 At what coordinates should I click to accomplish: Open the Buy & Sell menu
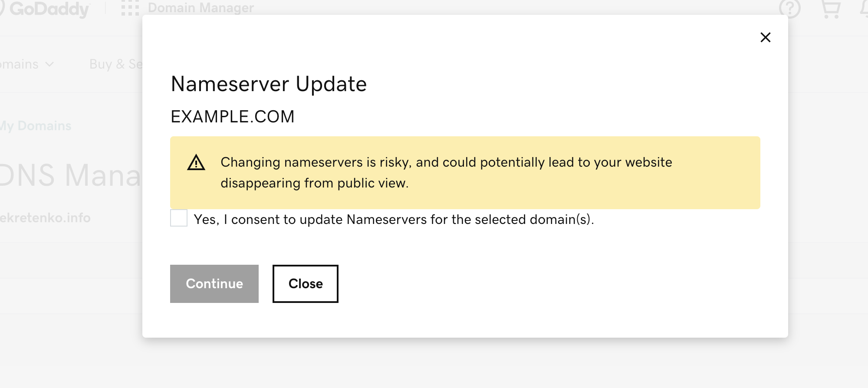coord(115,64)
